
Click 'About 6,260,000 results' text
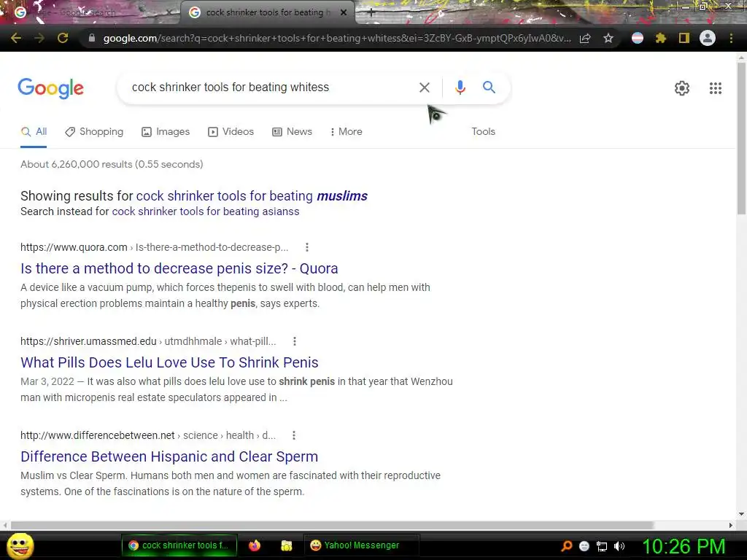112,164
